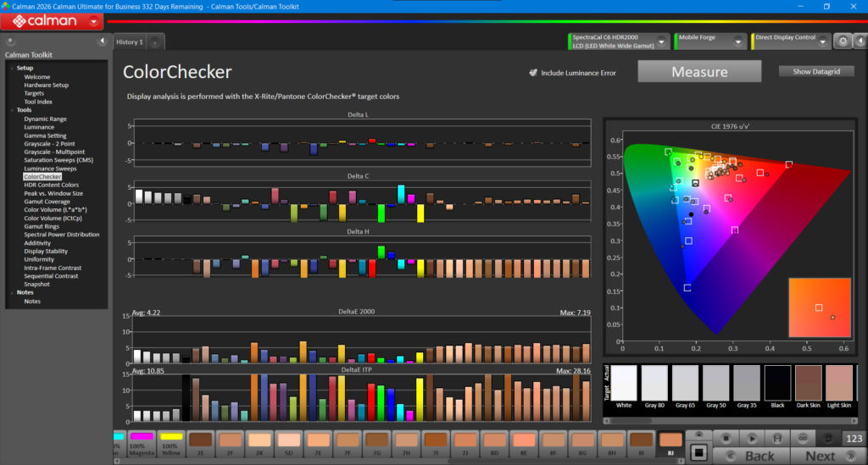Open the Gamut Coverage tool
Screen dimensions: 868x465
[x=47, y=202]
